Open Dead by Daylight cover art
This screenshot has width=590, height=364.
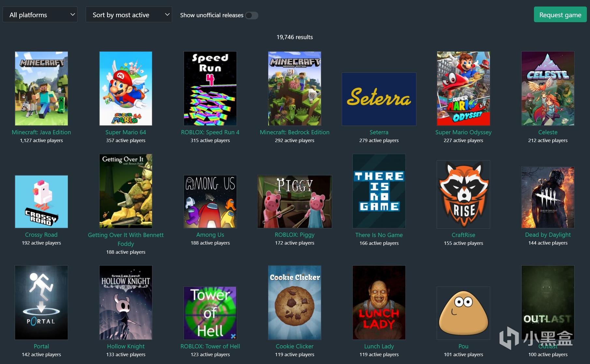(548, 197)
